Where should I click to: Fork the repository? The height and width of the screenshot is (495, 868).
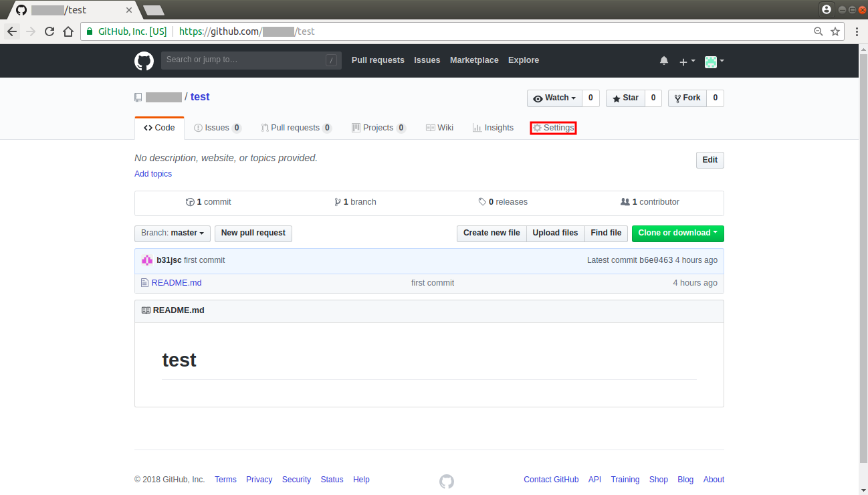(x=687, y=98)
